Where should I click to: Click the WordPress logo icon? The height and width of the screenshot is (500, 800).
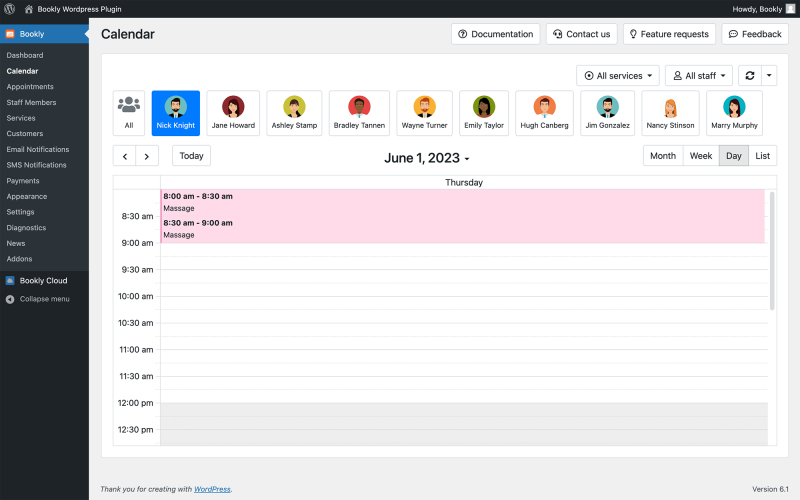pos(9,9)
